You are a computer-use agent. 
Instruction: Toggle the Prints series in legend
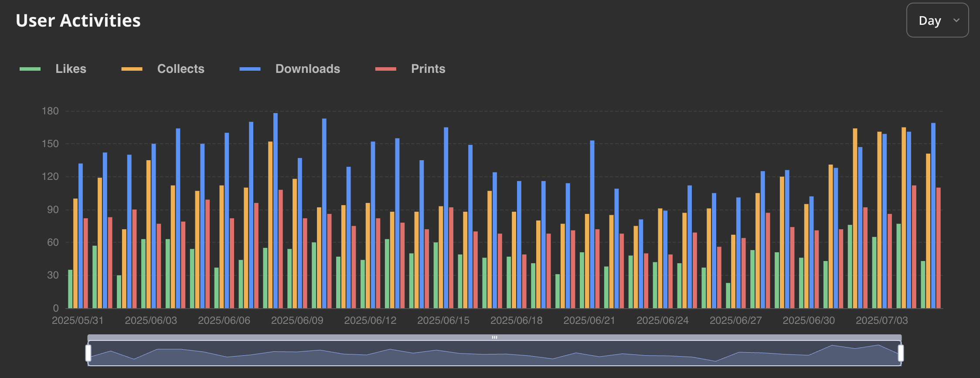(410, 69)
